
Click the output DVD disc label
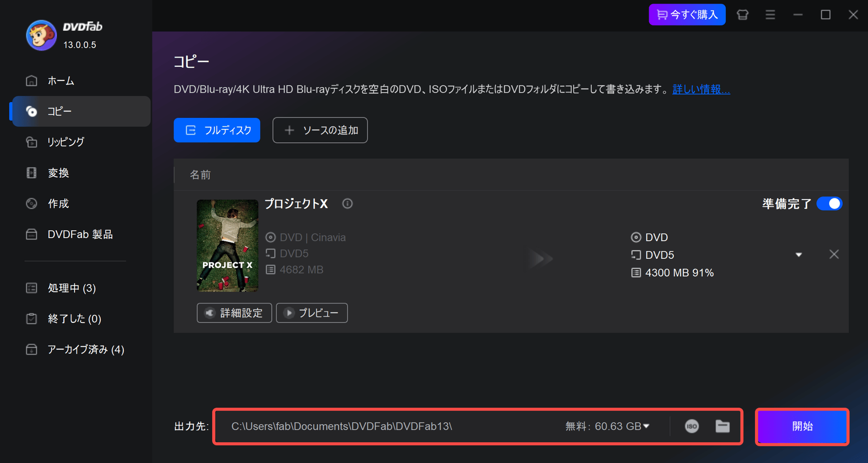pos(656,237)
